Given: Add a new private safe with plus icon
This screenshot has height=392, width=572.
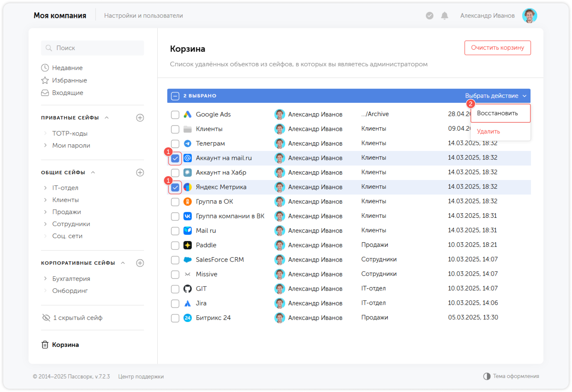Looking at the screenshot, I should click(140, 118).
